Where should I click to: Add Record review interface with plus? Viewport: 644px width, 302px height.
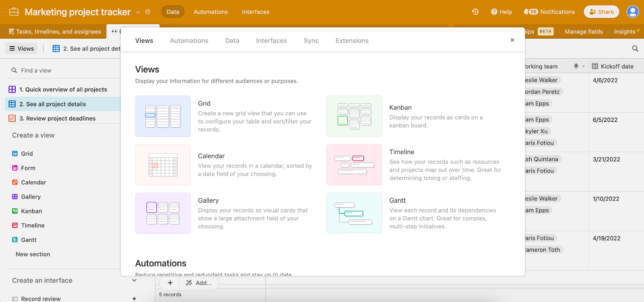[x=134, y=299]
